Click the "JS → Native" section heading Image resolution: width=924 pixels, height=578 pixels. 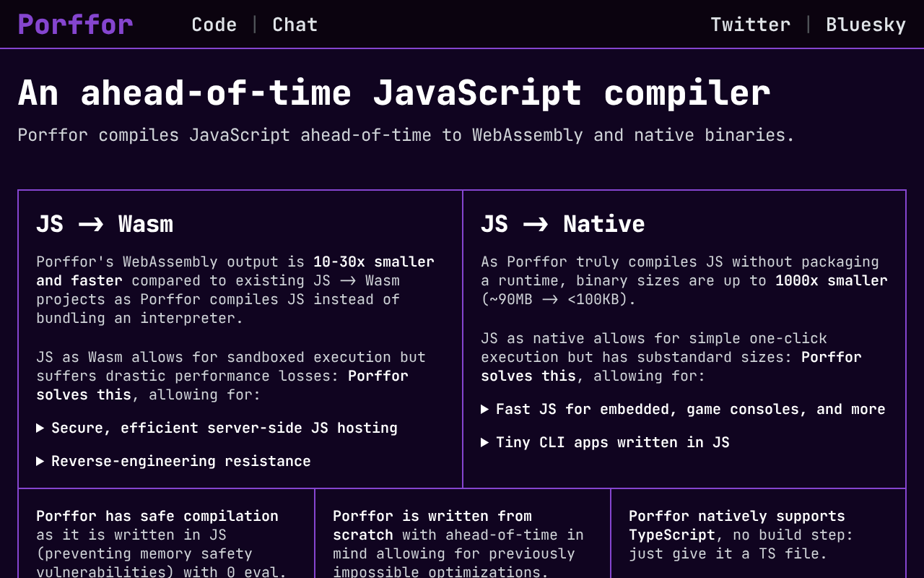(563, 224)
